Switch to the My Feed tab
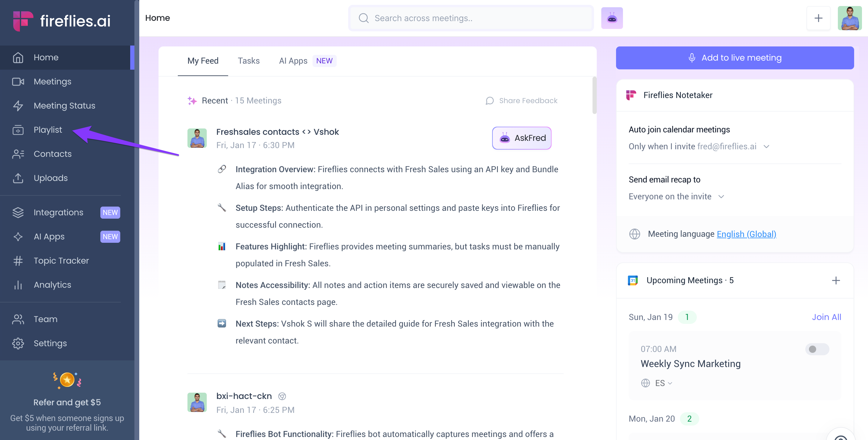Image resolution: width=868 pixels, height=440 pixels. coord(203,61)
